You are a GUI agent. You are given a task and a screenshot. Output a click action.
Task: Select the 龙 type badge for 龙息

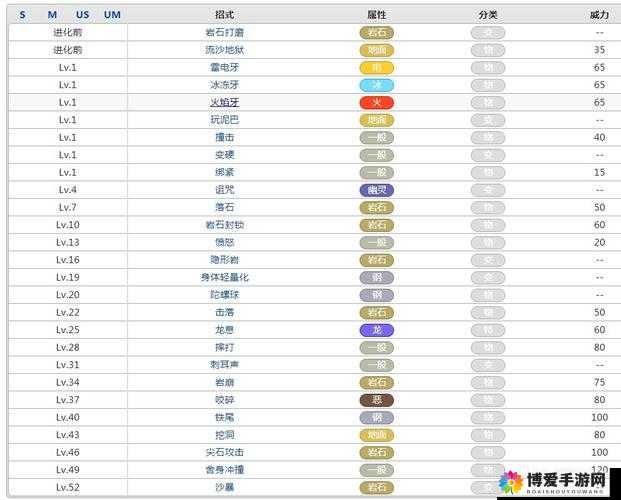pyautogui.click(x=377, y=330)
